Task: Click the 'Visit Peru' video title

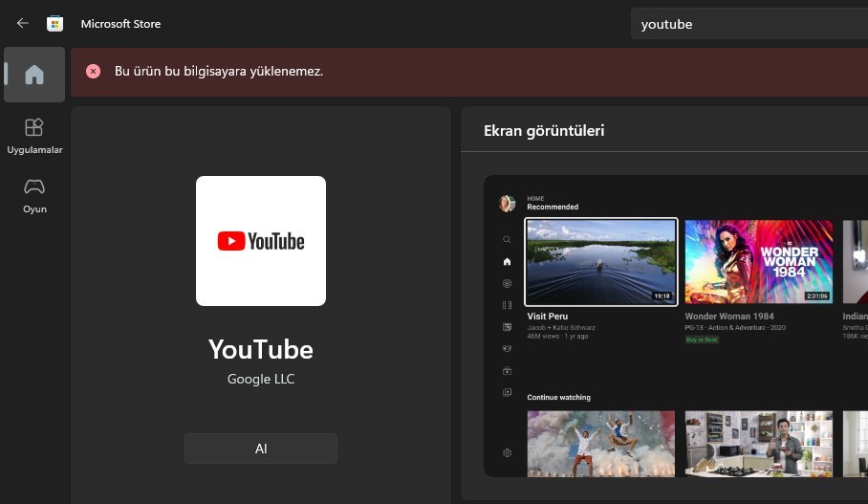Action: [x=548, y=317]
